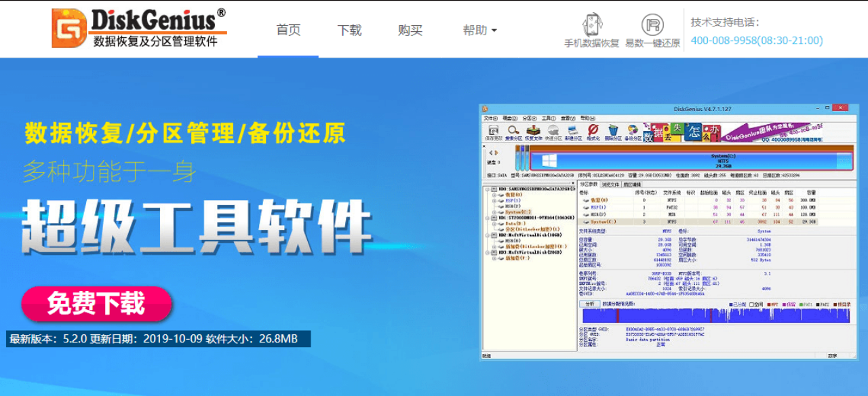
Task: Click 恢复文件 icon in the screenshot toolbar
Action: click(x=534, y=132)
